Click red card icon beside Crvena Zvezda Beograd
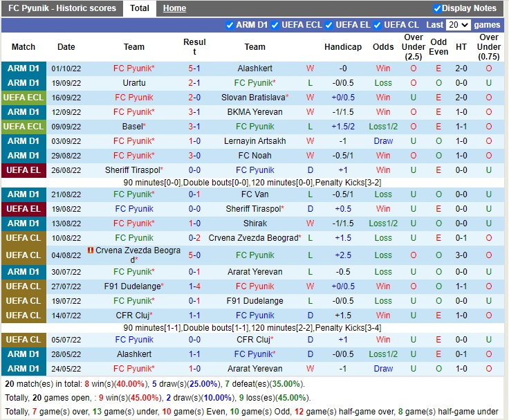 [x=90, y=250]
